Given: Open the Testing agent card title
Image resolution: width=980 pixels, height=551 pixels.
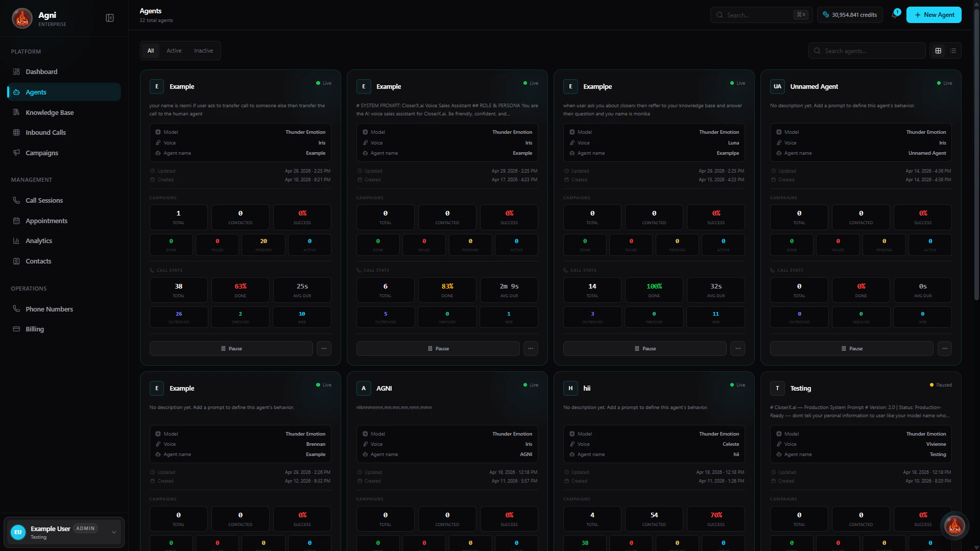Looking at the screenshot, I should pyautogui.click(x=800, y=388).
